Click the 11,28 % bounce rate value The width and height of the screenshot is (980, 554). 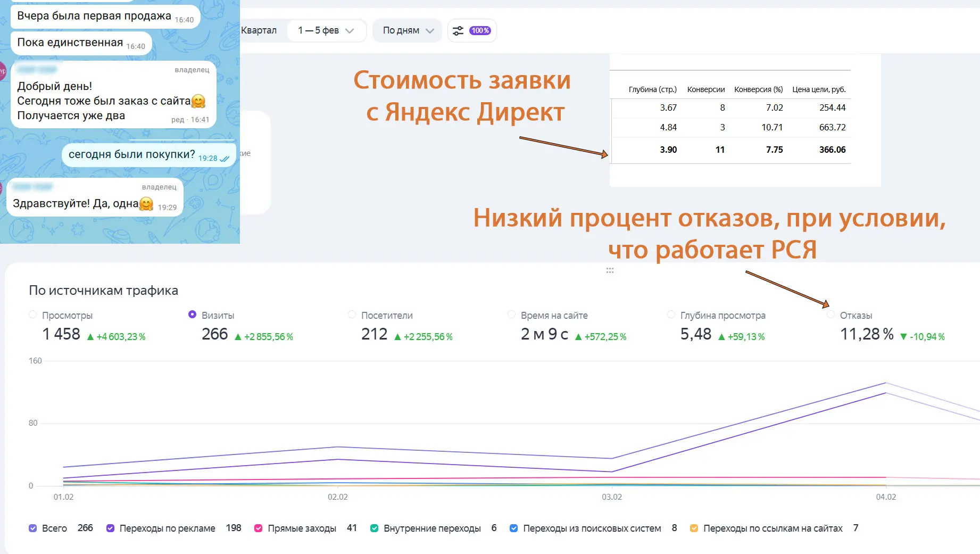[867, 334]
